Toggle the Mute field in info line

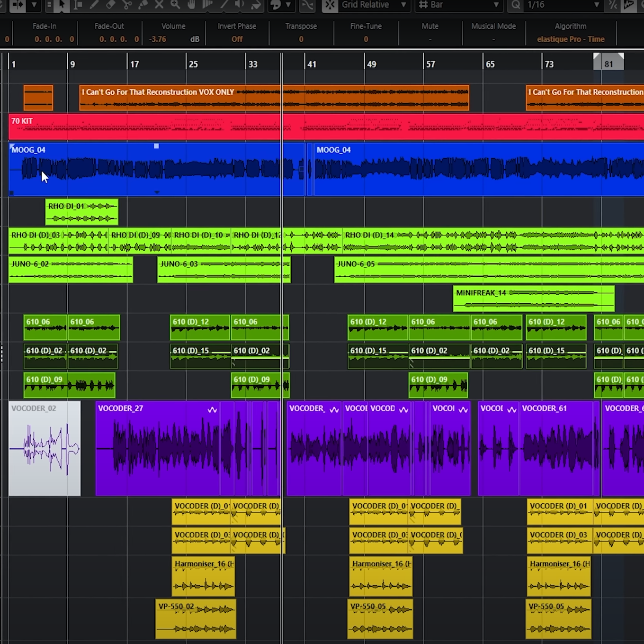pyautogui.click(x=430, y=39)
